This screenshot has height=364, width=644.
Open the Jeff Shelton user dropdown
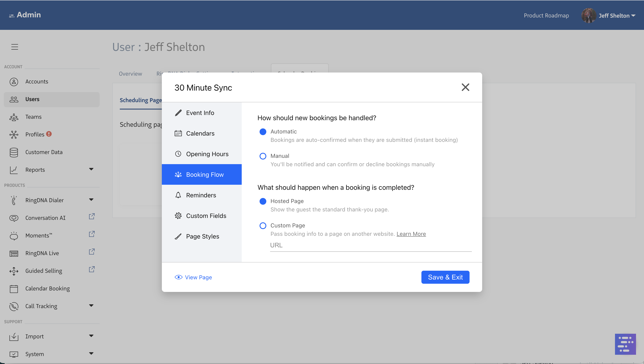pyautogui.click(x=616, y=16)
